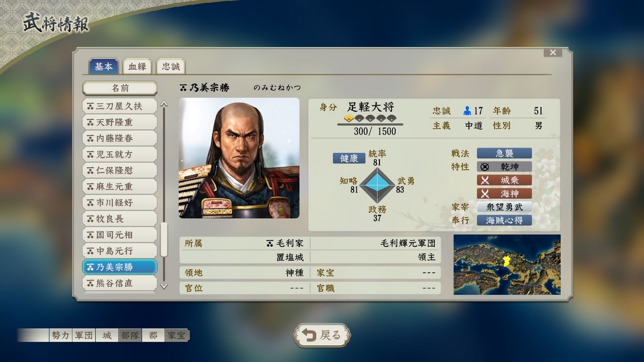This screenshot has height=362, width=644.
Task: Click the officer list scrollbar thumb
Action: (x=164, y=240)
